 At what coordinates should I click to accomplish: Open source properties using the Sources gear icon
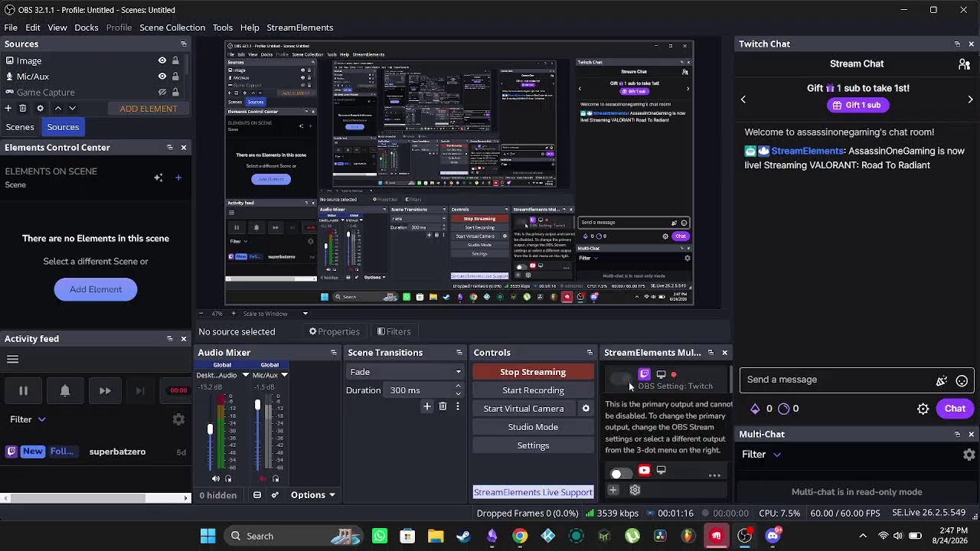click(x=41, y=109)
